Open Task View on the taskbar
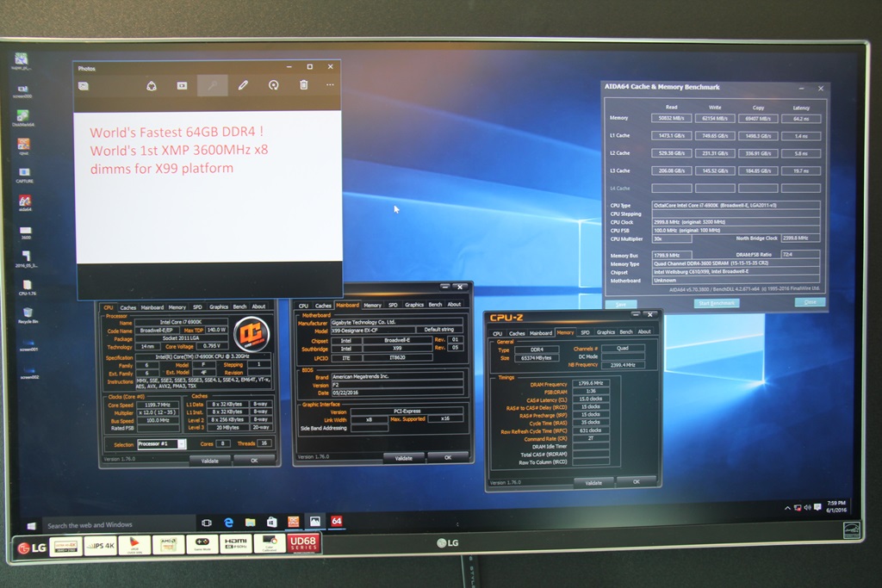Screen dimensions: 882x588 point(207,523)
